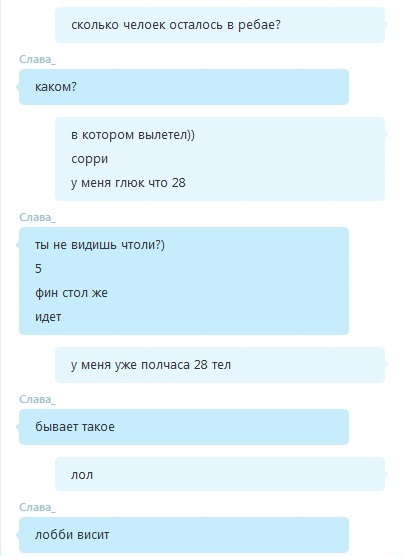Click the line 'в котором вылетел))'
This screenshot has height=556, width=403.
pyautogui.click(x=133, y=135)
